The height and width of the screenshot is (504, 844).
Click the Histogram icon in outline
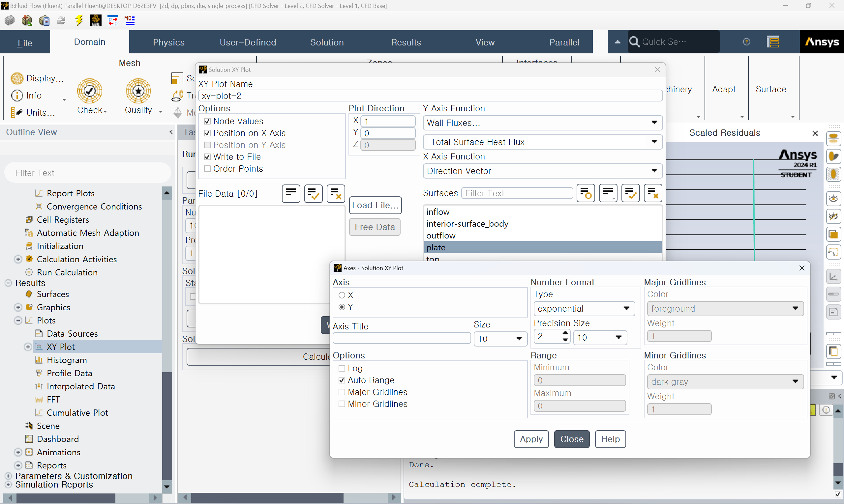click(39, 360)
